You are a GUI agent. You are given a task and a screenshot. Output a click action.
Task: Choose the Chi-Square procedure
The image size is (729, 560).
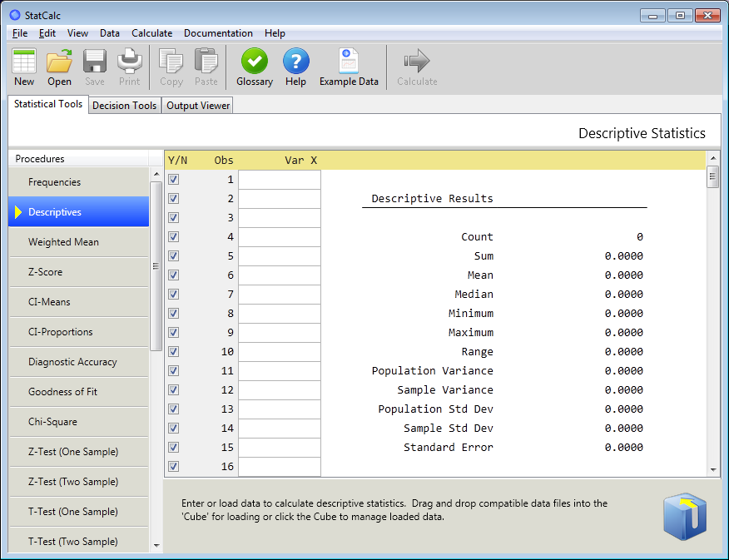(x=78, y=422)
